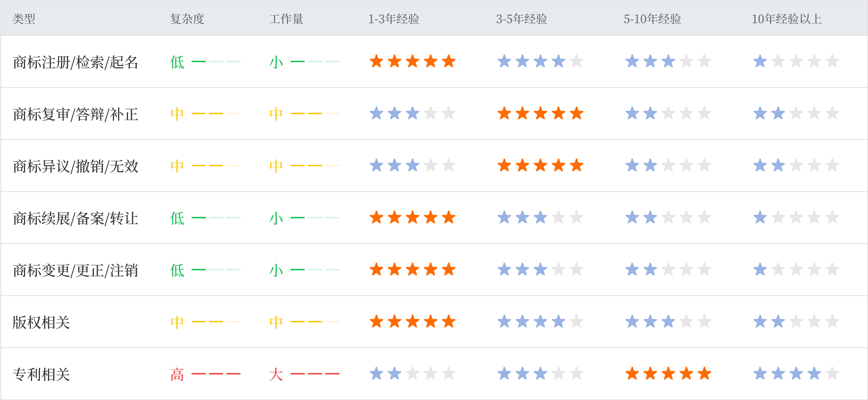This screenshot has height=400, width=868.
Task: Click 大 workload label in 专利相关 row
Action: 276,374
